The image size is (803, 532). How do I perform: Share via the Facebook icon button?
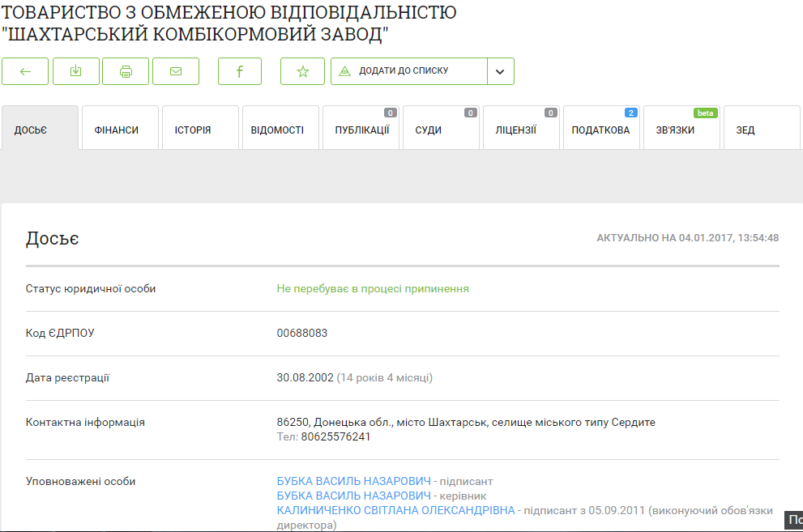tap(240, 71)
